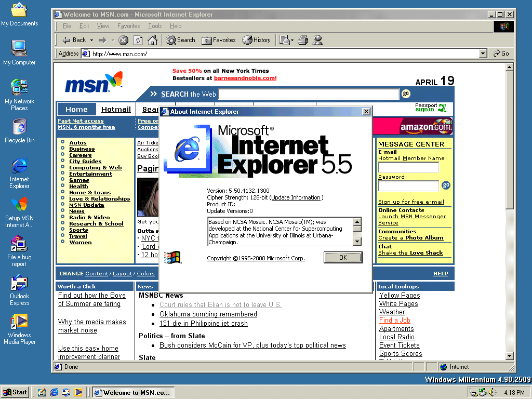Click the Hotmail Member Name input field

[408, 167]
